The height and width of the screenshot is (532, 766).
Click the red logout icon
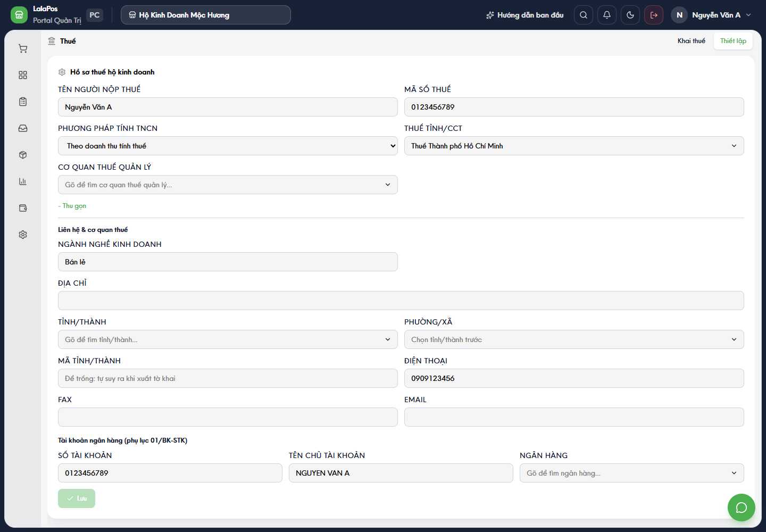654,15
